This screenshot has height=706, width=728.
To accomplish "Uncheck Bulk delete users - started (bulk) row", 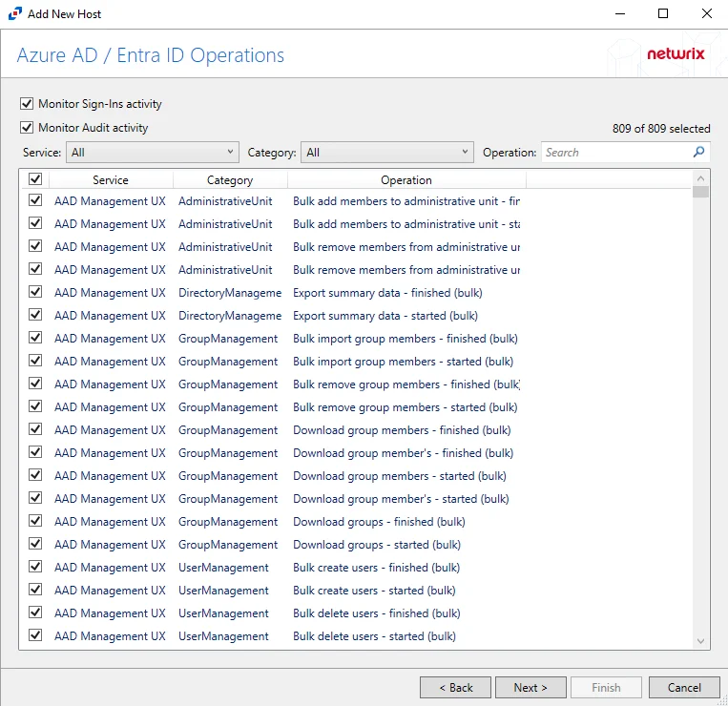I will click(35, 635).
